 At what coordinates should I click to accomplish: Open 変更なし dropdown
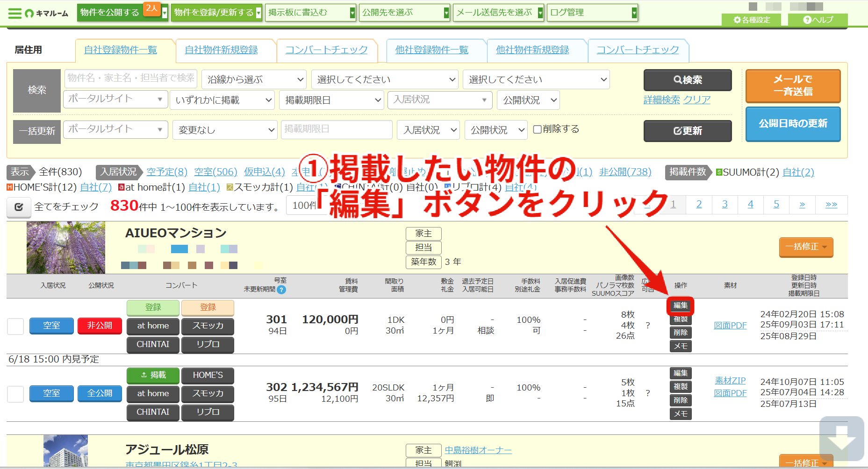point(225,130)
